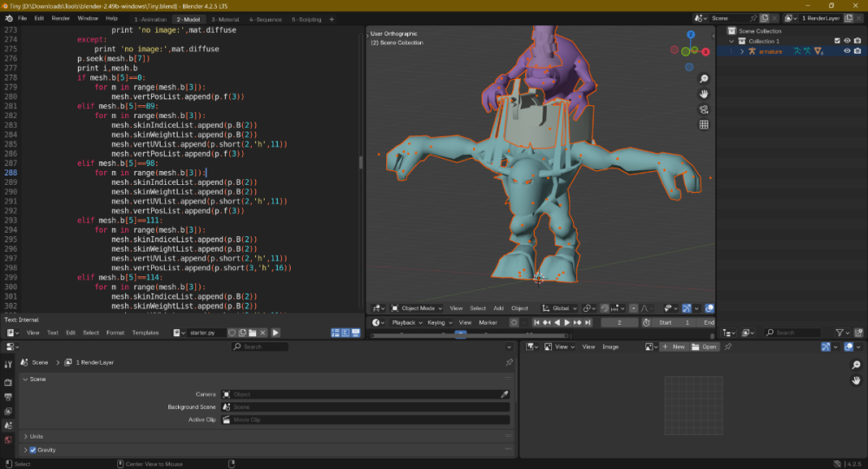The height and width of the screenshot is (469, 868).
Task: Click the Open image button
Action: [704, 347]
